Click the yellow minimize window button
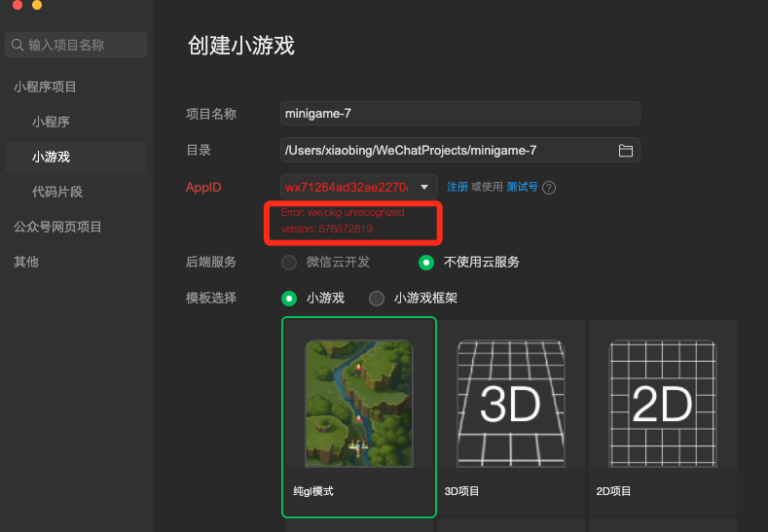The width and height of the screenshot is (768, 532). click(37, 5)
